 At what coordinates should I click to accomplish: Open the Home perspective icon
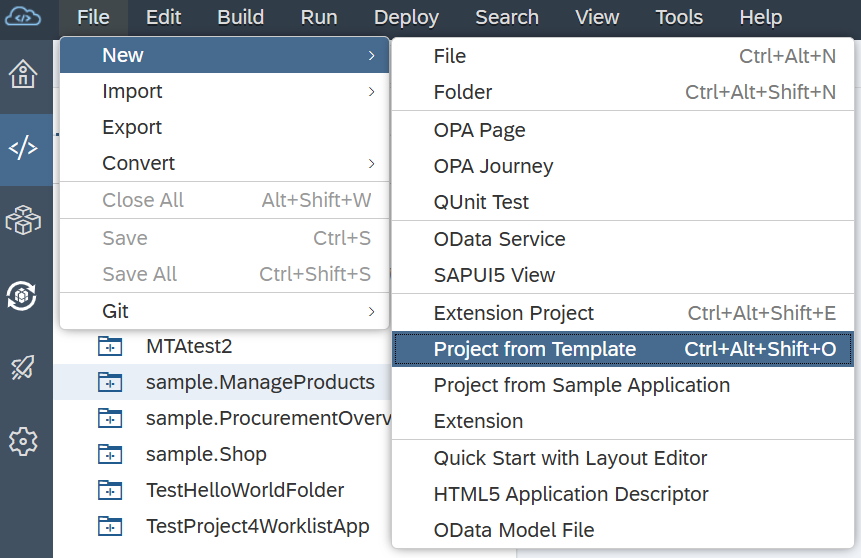23,74
